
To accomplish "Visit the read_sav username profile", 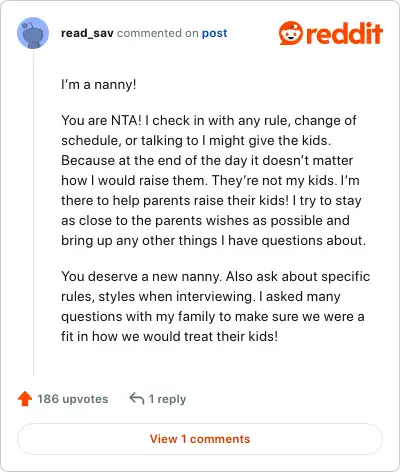I will (x=87, y=33).
